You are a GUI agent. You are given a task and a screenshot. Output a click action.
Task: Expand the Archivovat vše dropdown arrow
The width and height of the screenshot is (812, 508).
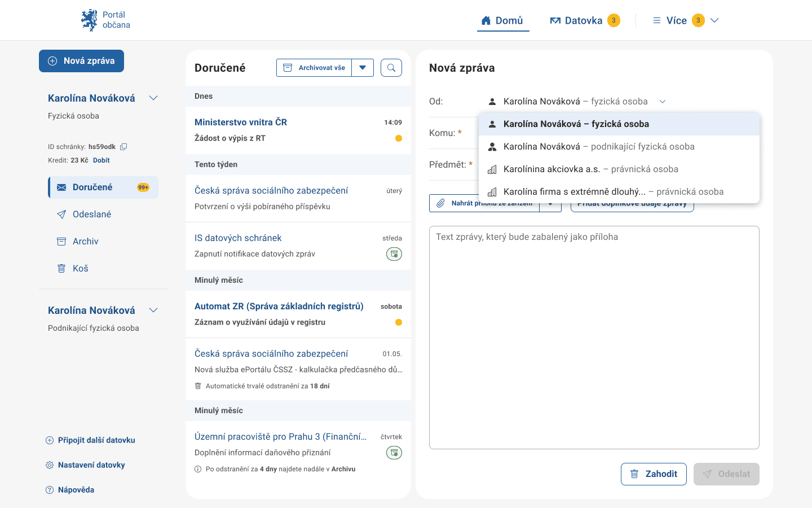363,68
